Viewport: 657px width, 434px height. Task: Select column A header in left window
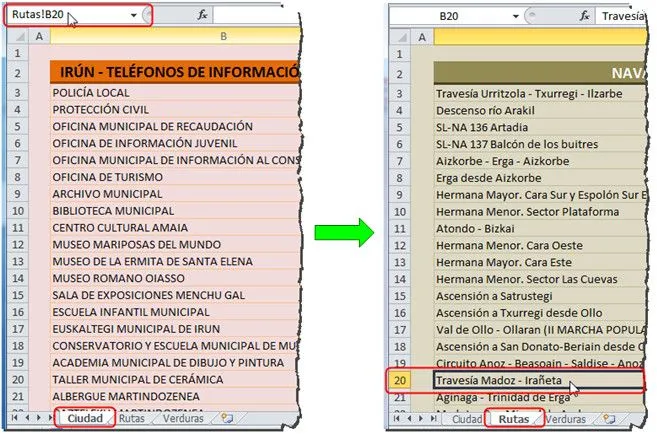tap(39, 36)
